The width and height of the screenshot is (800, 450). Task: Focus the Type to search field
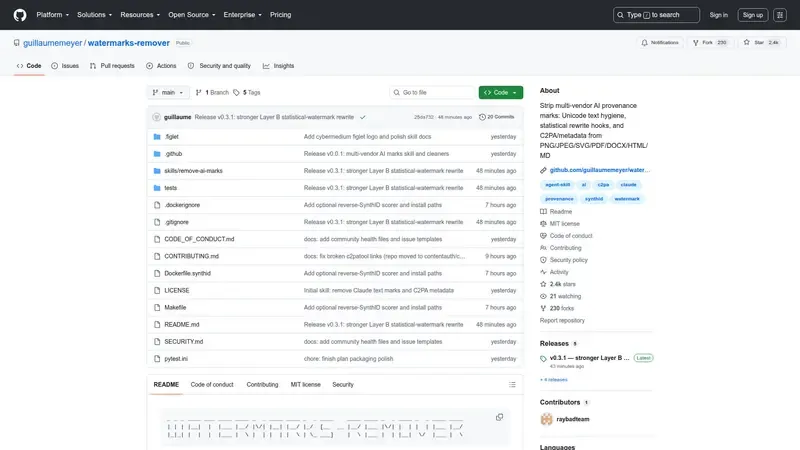click(x=656, y=15)
